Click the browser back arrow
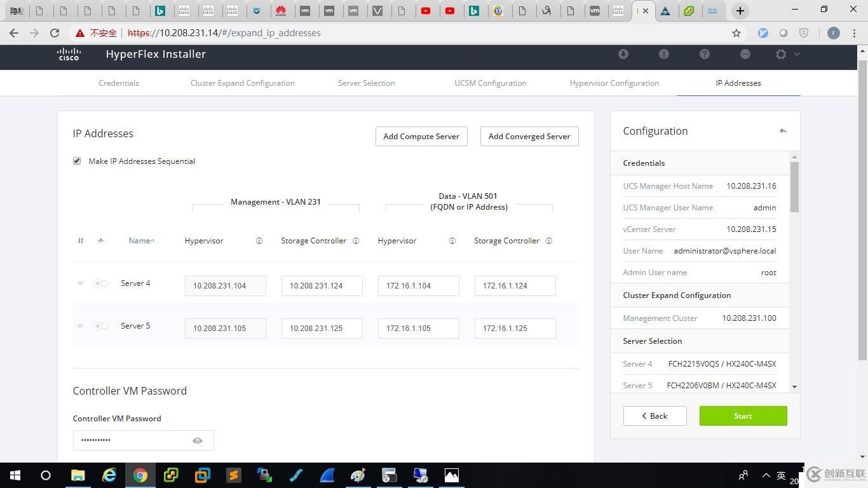The width and height of the screenshot is (868, 488). pyautogui.click(x=14, y=33)
